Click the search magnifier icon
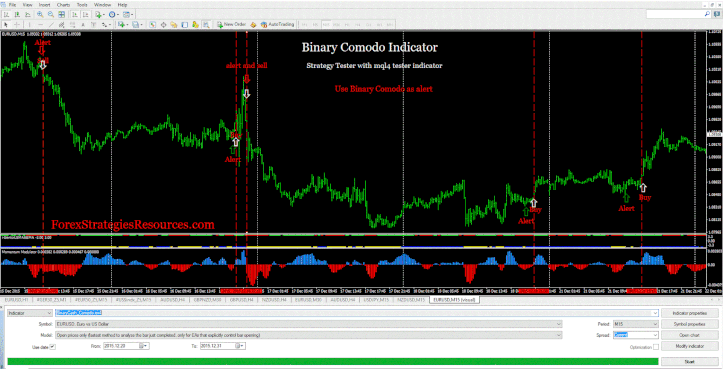The height and width of the screenshot is (369, 723). tap(708, 15)
